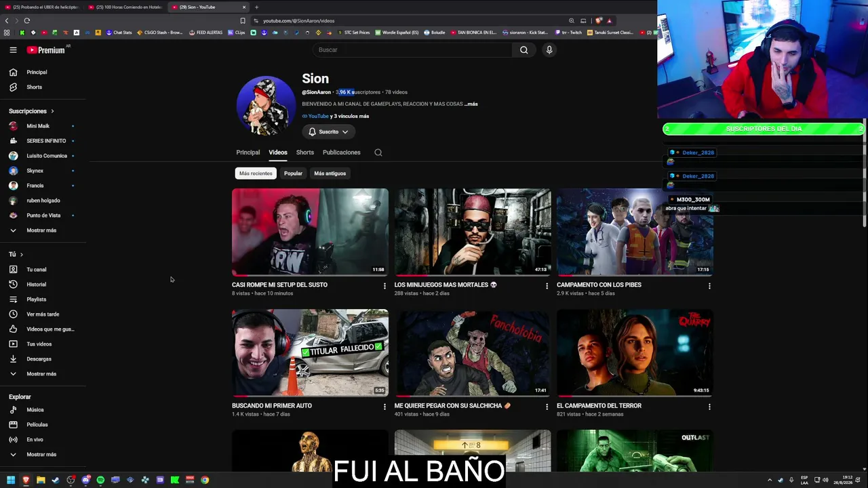Launch Brave from the taskbar

pos(26,480)
